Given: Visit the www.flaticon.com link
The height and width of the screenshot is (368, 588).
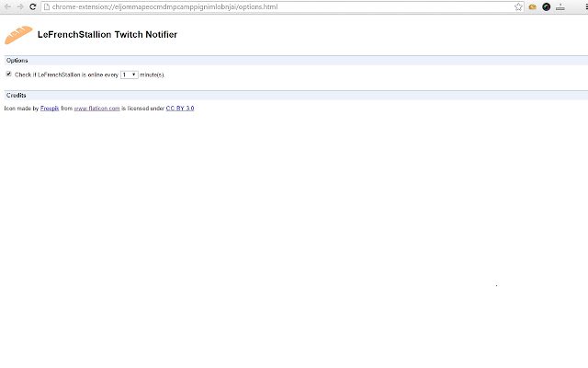Looking at the screenshot, I should coord(96,109).
